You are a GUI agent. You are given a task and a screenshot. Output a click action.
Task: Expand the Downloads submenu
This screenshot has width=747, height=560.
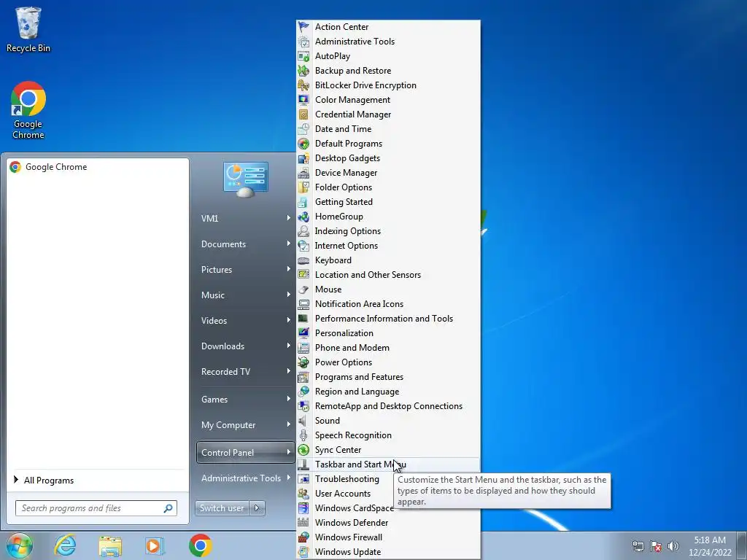[289, 346]
